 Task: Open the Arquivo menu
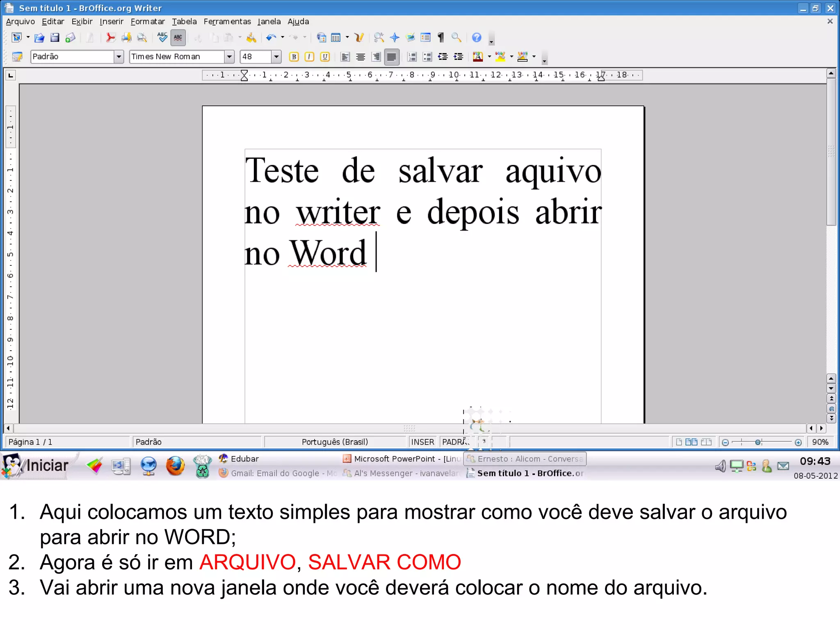(21, 22)
